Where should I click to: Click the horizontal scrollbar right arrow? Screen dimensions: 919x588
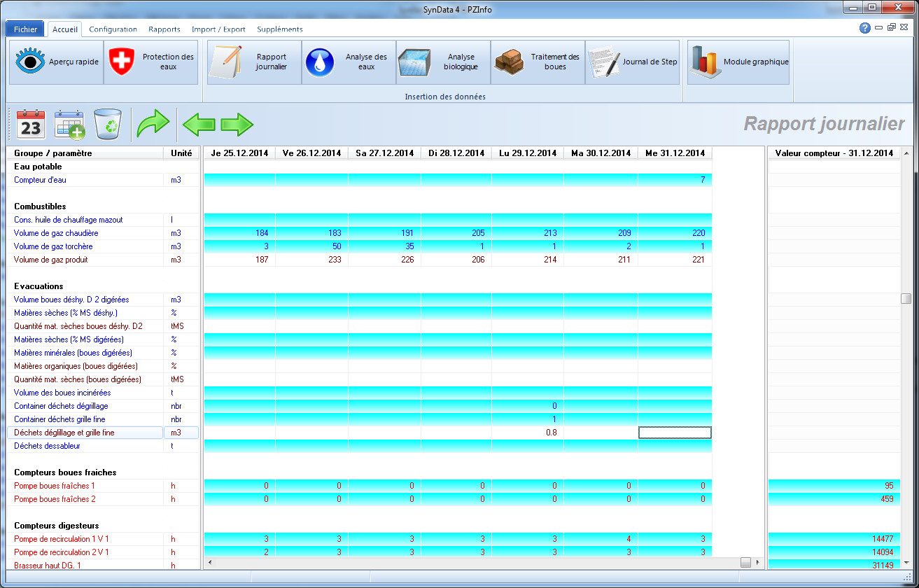pyautogui.click(x=759, y=562)
